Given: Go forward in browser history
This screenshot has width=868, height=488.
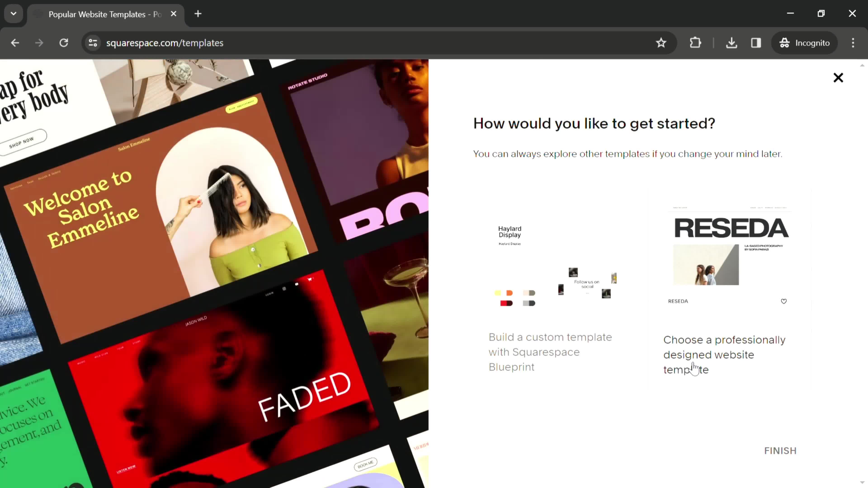Looking at the screenshot, I should [39, 43].
